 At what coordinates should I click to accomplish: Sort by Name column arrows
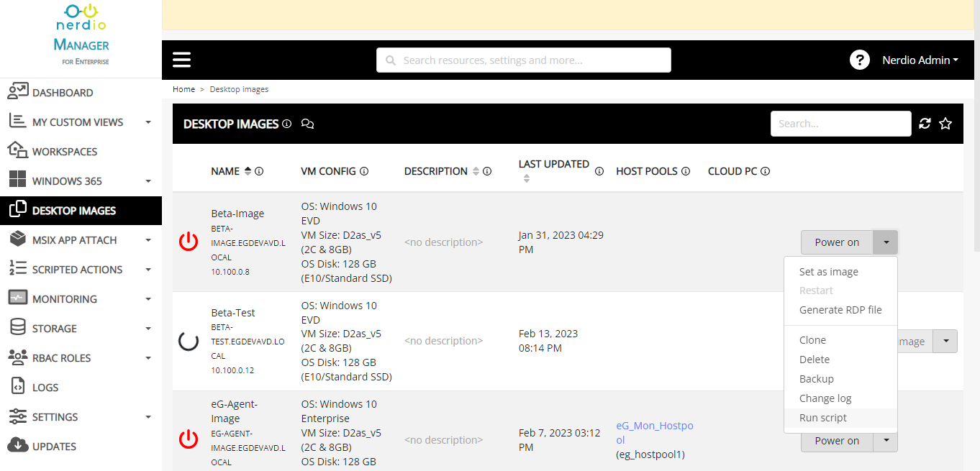point(248,171)
